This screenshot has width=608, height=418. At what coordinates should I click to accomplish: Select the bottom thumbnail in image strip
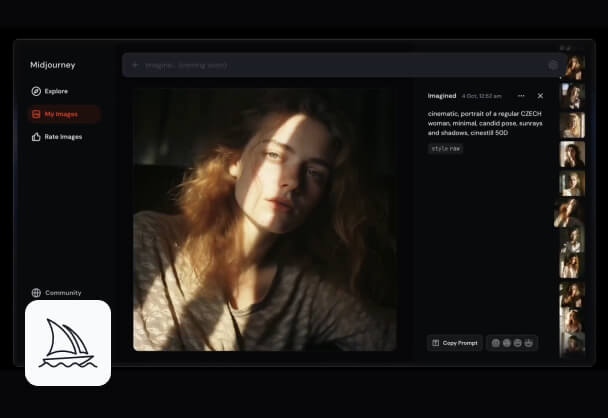[573, 343]
